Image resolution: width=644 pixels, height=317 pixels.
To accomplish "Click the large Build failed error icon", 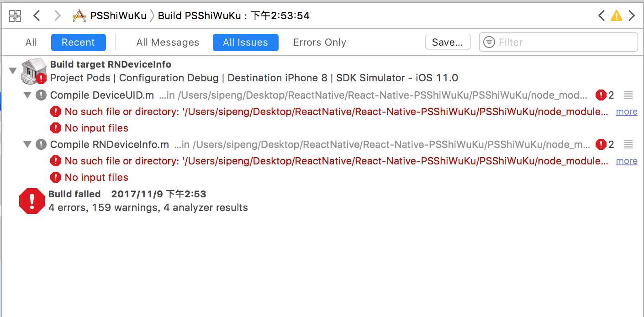I will (32, 201).
